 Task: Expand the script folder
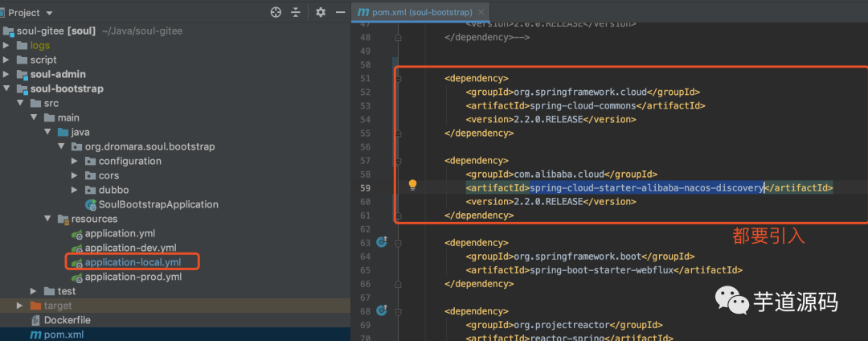[x=6, y=60]
